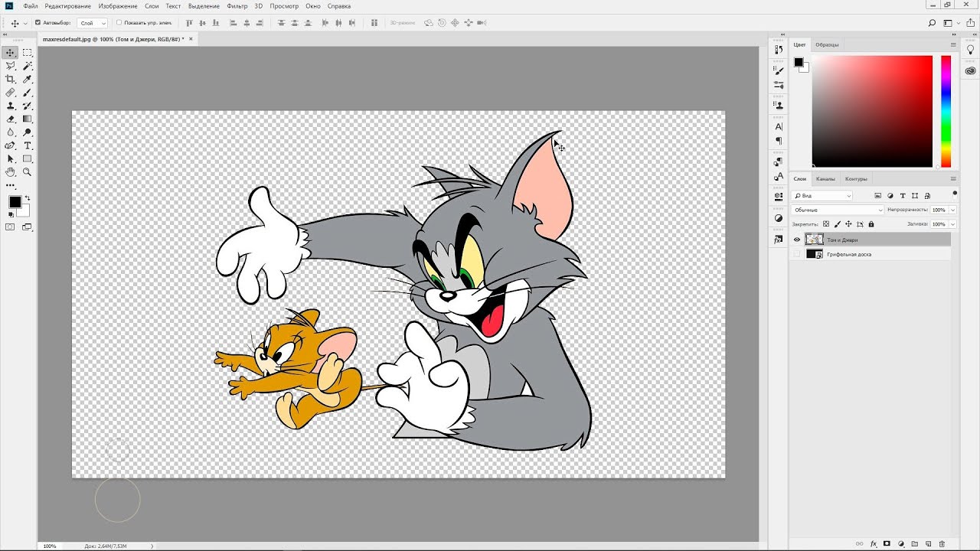Screen dimensions: 980x551
Task: Filter layers by adjustment layer type
Action: point(890,196)
